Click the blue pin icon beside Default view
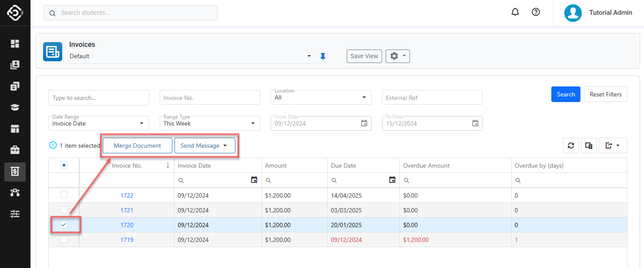This screenshot has width=644, height=268. pyautogui.click(x=323, y=56)
